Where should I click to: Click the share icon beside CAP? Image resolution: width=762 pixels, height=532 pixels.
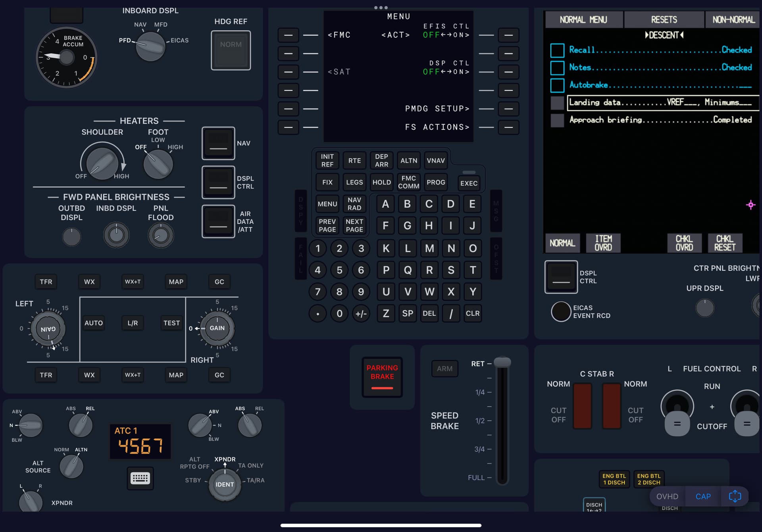[x=735, y=496]
